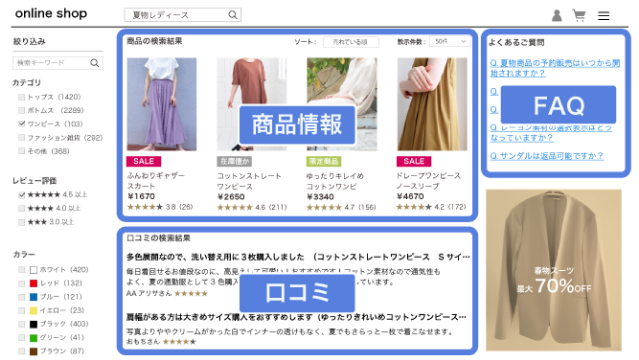Open the shopping cart icon
The width and height of the screenshot is (639, 360).
[579, 15]
